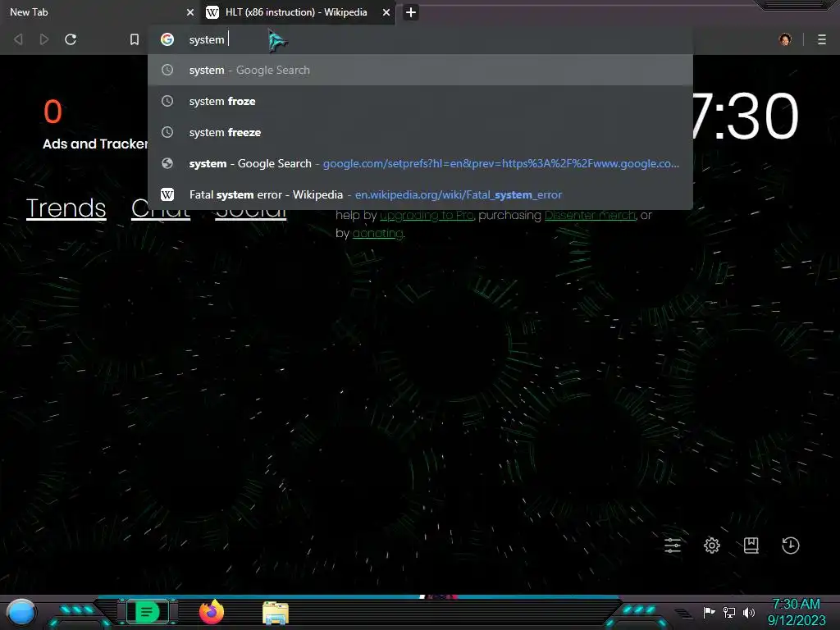The height and width of the screenshot is (630, 840).
Task: Open the green browser taskbar icon
Action: (148, 612)
